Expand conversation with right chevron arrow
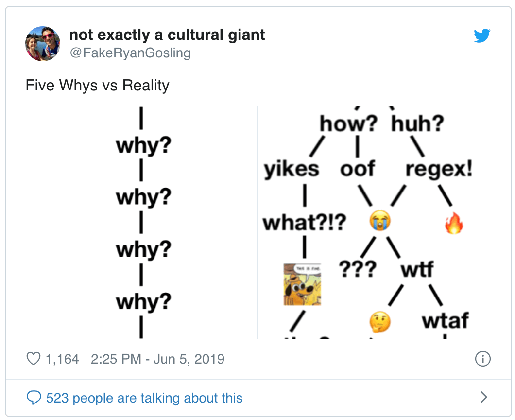The image size is (515, 420). (x=483, y=397)
